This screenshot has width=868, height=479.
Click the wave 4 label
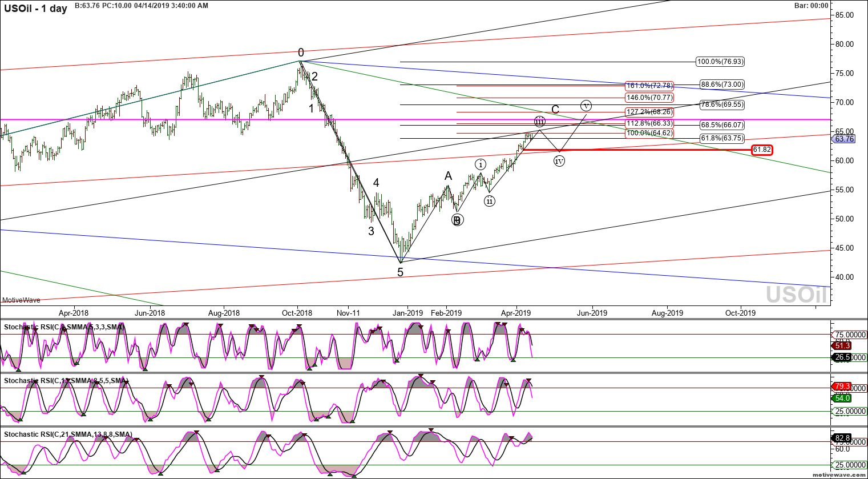(376, 183)
